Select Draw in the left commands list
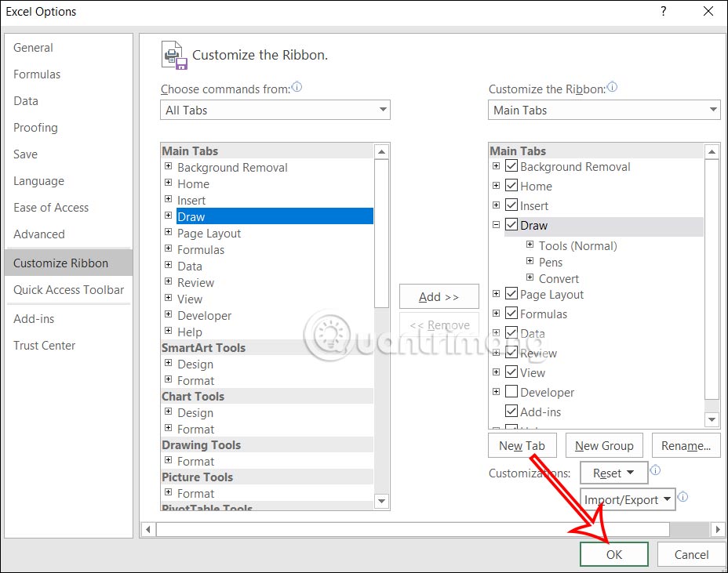The height and width of the screenshot is (573, 728). coord(275,216)
